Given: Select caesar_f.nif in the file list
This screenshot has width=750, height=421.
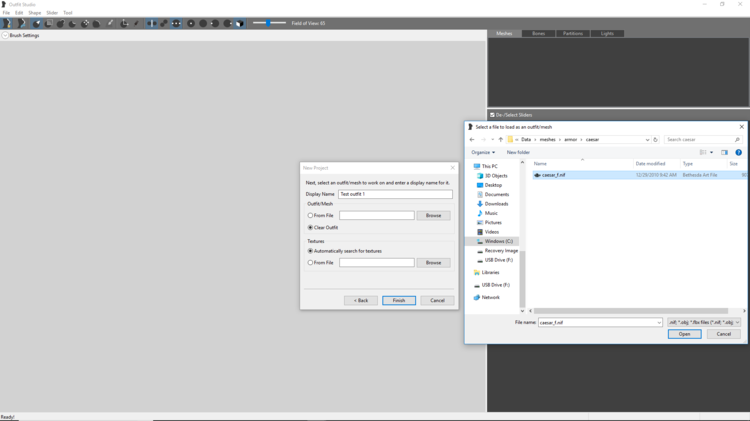Looking at the screenshot, I should (x=639, y=175).
